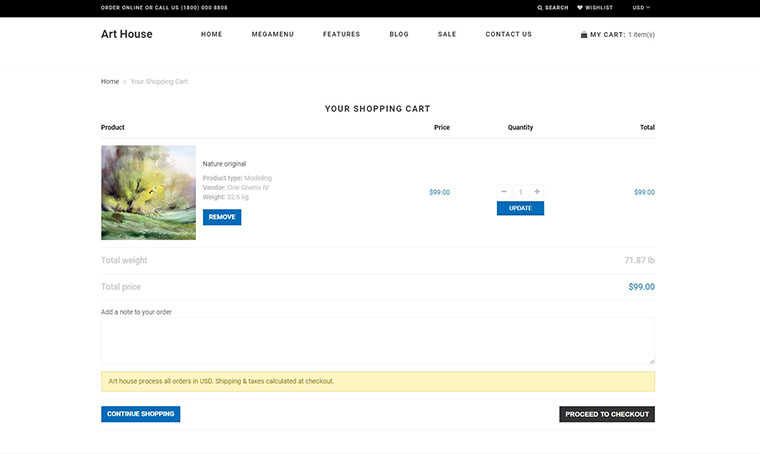Click Home in the main navigation
This screenshot has width=760, height=454.
point(211,34)
